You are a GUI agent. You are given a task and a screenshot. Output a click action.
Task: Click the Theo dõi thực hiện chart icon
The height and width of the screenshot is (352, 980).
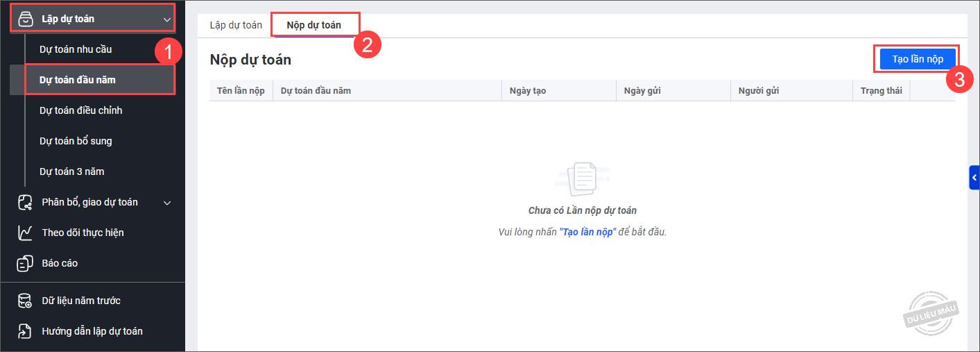click(x=25, y=233)
